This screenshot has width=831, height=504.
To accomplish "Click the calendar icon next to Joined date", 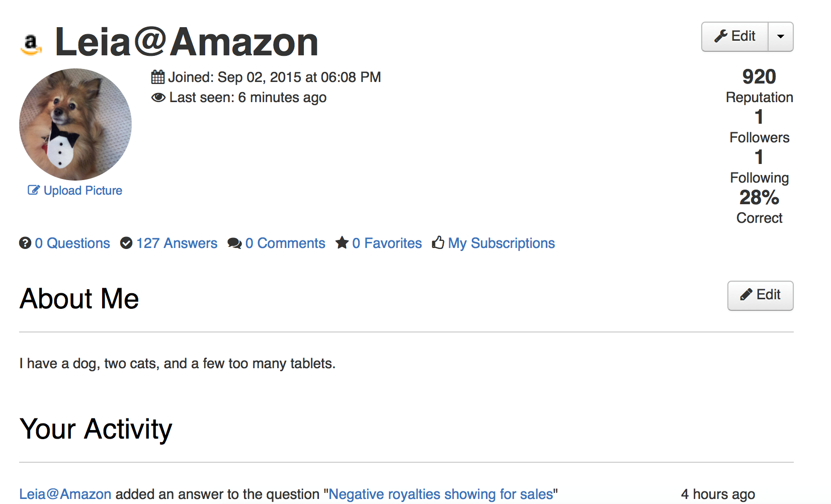I will tap(158, 77).
